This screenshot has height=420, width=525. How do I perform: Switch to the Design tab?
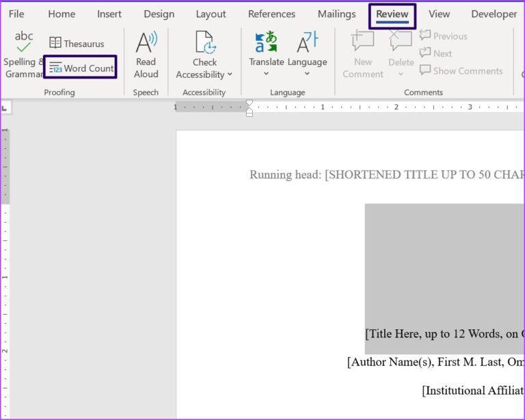pyautogui.click(x=159, y=14)
